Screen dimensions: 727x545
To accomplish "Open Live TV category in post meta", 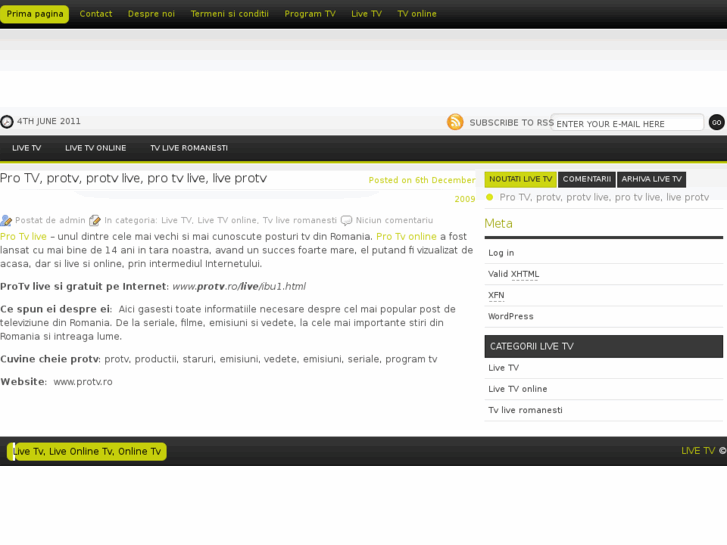I will coord(176,220).
